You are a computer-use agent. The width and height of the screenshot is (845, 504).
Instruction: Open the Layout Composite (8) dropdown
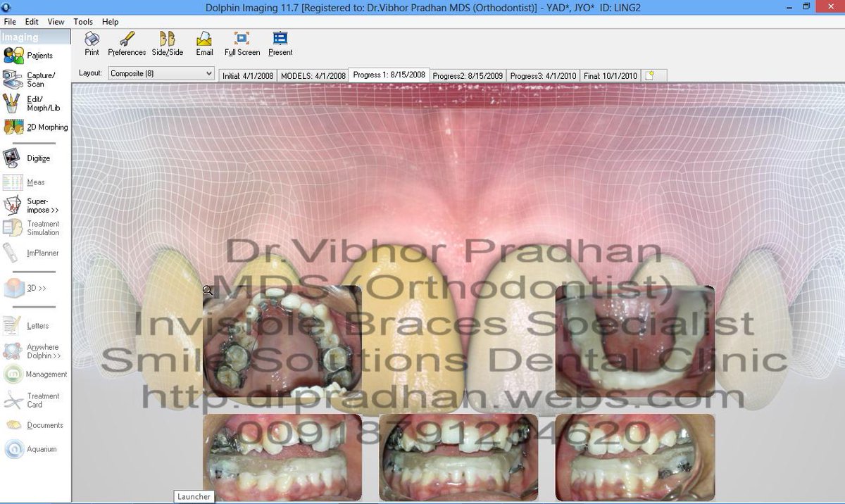pyautogui.click(x=161, y=73)
